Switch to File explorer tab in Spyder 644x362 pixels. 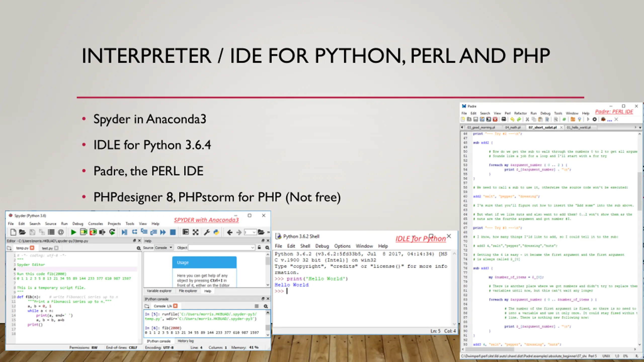188,291
